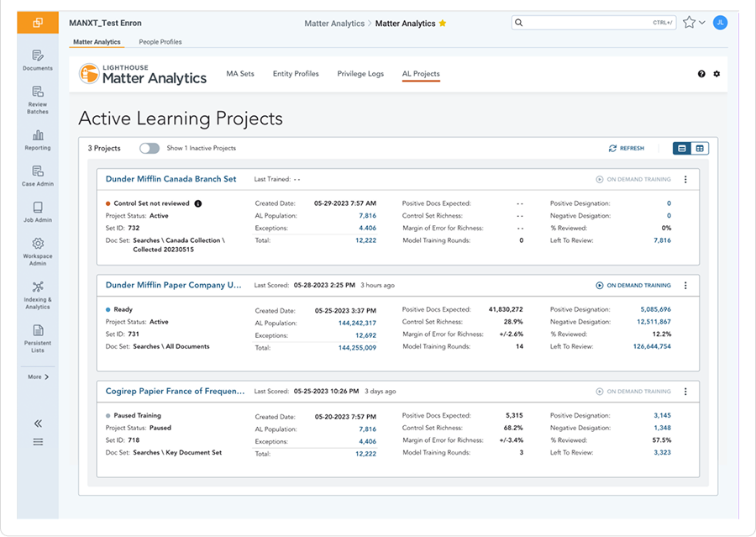Switch to grid view layout icon
Screen dimensions: 756x537
pyautogui.click(x=700, y=148)
